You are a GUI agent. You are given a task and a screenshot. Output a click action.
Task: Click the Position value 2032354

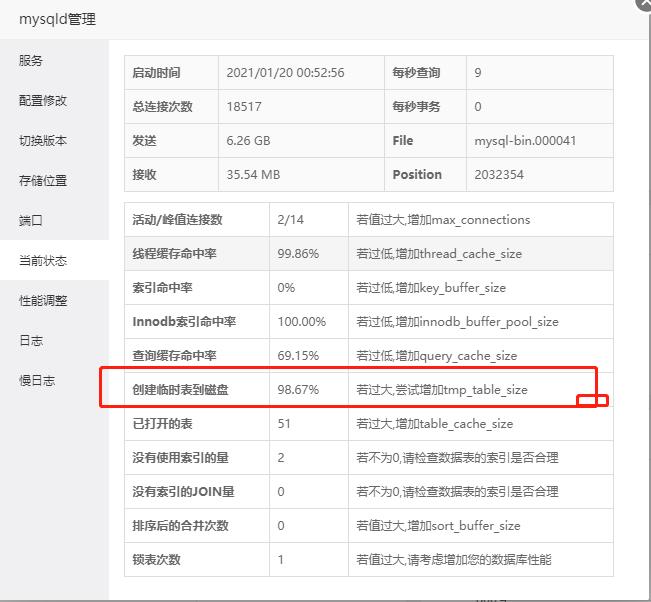[499, 175]
